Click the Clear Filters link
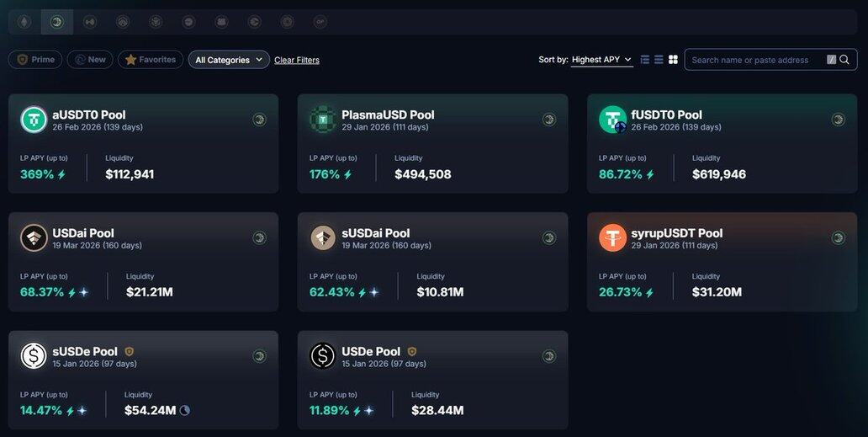Image resolution: width=868 pixels, height=437 pixels. (297, 60)
